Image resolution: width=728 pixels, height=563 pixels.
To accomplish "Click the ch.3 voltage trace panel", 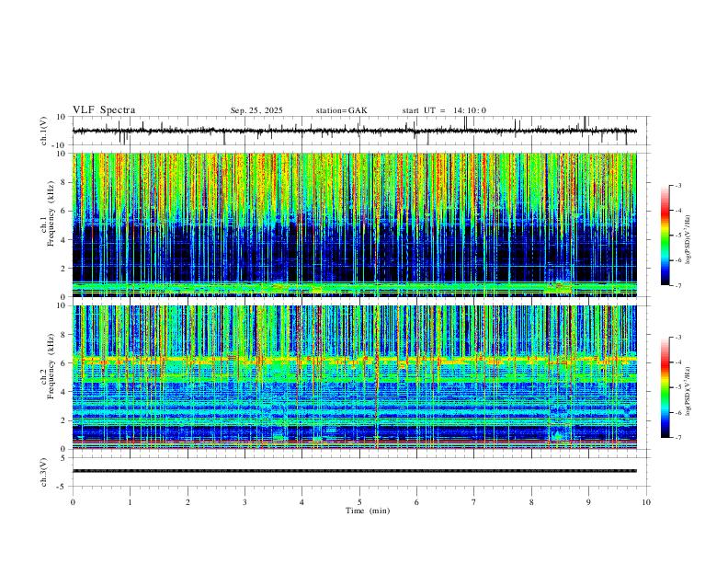I will click(x=360, y=472).
